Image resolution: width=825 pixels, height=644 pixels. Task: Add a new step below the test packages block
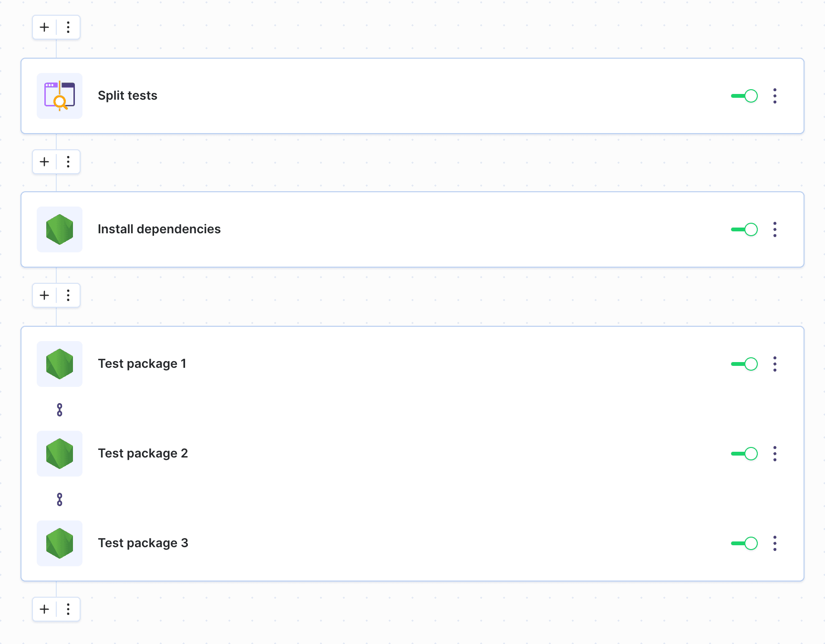(44, 609)
